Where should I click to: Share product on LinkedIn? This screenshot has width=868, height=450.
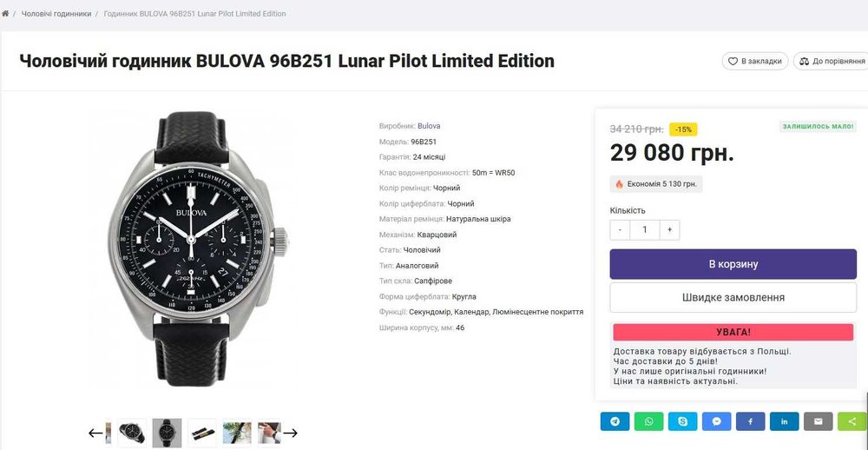pyautogui.click(x=785, y=421)
